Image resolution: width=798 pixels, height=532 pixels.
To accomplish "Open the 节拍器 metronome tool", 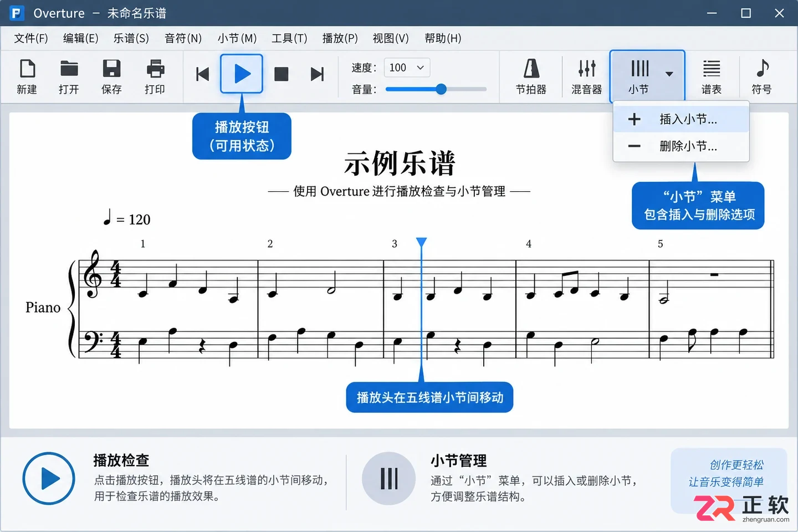I will [531, 76].
